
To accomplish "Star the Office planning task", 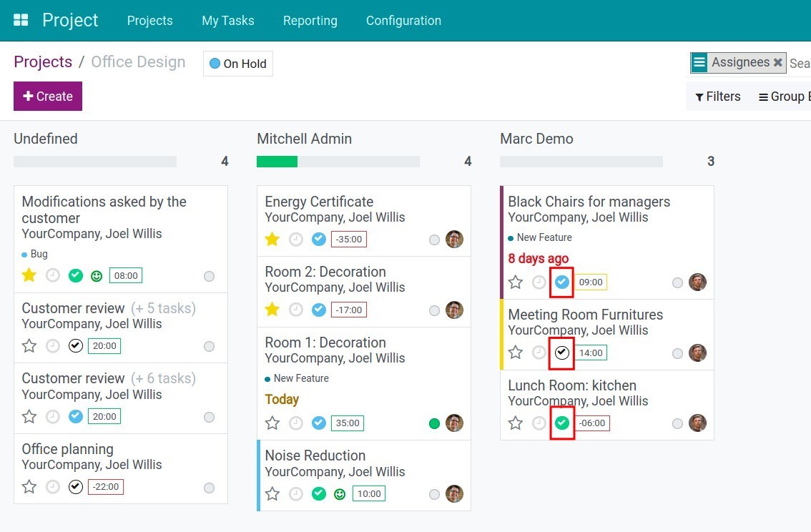I will (x=29, y=487).
